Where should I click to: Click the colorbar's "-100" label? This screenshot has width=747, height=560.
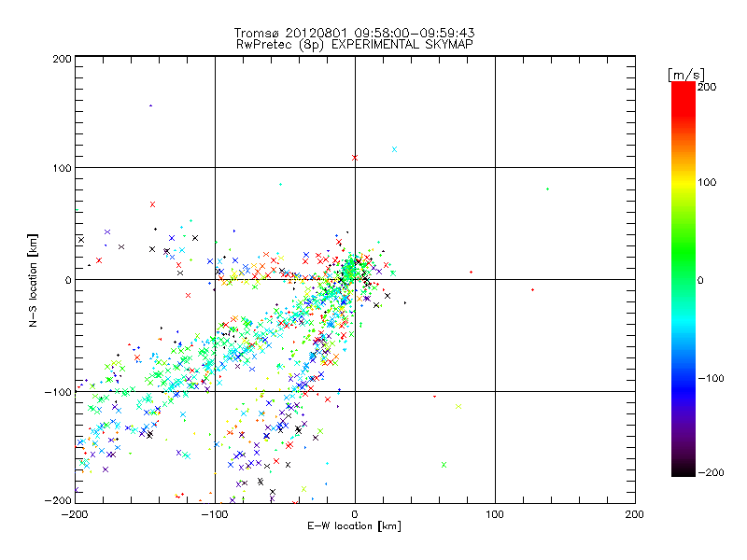(711, 378)
